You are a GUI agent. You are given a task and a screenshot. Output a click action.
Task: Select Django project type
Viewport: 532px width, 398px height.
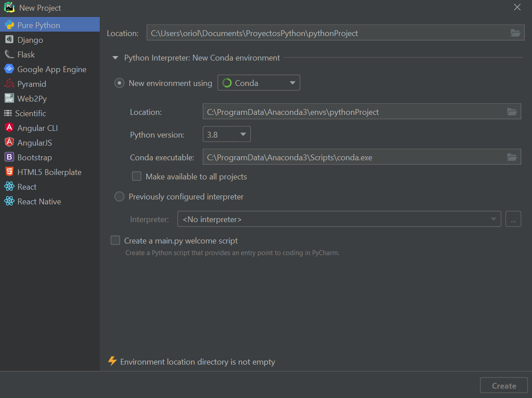[50, 40]
